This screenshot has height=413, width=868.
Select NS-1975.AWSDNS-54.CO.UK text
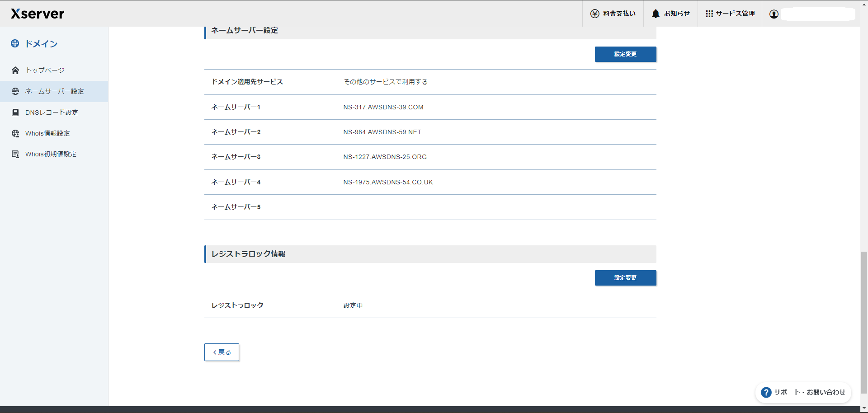coord(388,182)
